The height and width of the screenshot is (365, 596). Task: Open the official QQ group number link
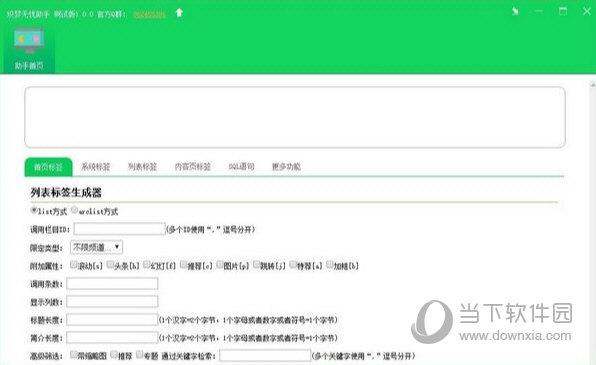[x=149, y=14]
